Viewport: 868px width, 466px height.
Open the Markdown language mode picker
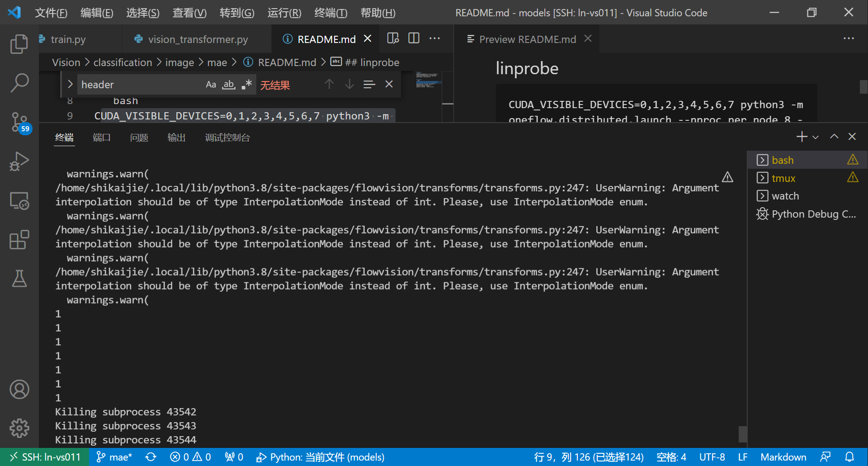point(783,456)
